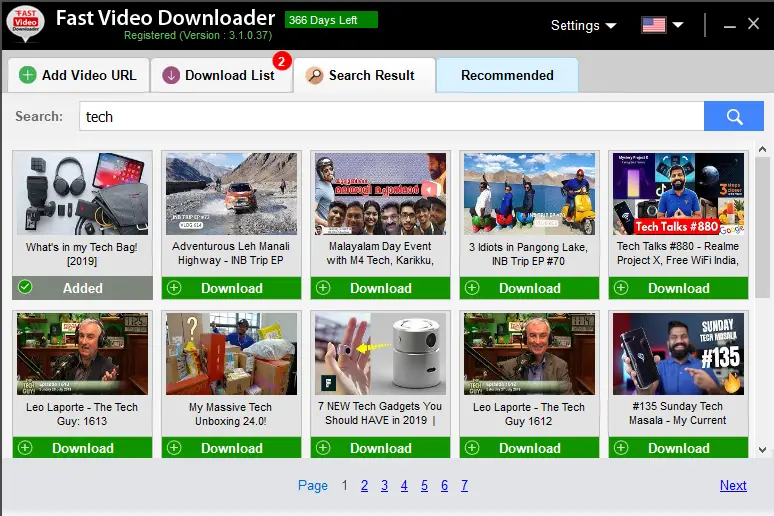Image resolution: width=774 pixels, height=516 pixels.
Task: Go to results page 6
Action: point(444,485)
